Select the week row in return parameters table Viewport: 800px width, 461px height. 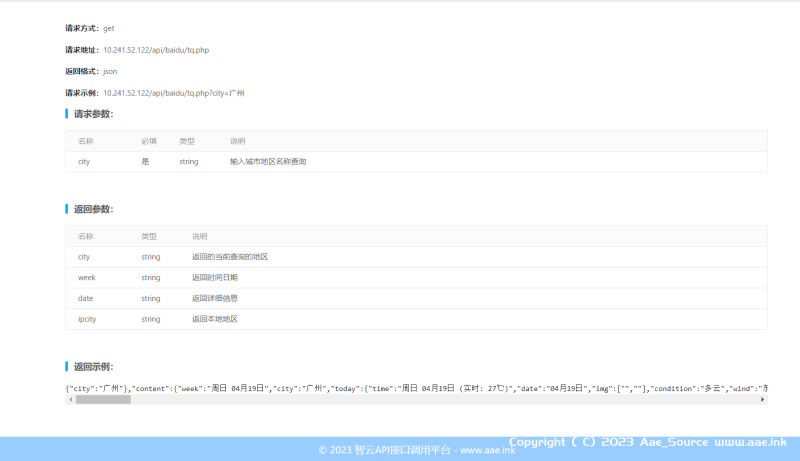click(416, 277)
